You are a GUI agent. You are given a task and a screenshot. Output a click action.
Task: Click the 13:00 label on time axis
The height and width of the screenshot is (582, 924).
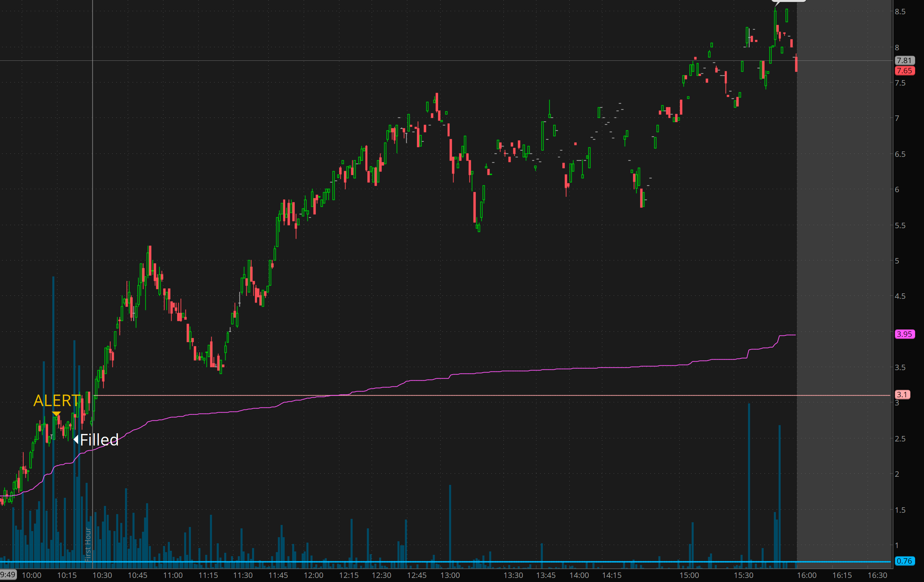(x=450, y=576)
